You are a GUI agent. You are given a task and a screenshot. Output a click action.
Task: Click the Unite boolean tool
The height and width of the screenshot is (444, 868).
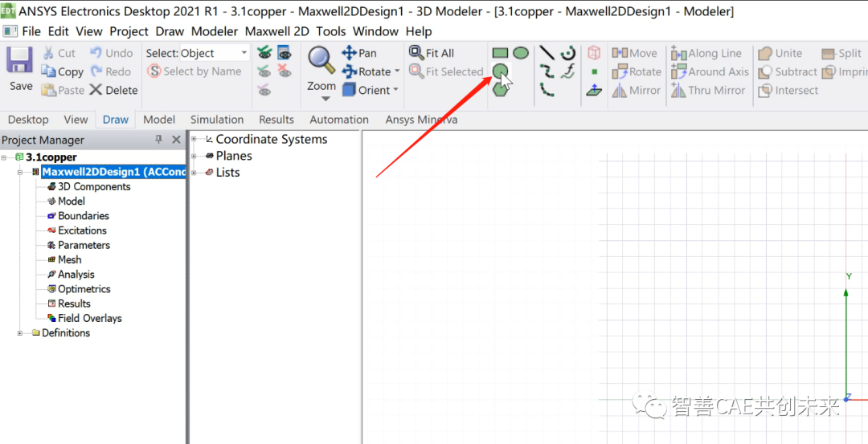click(x=780, y=53)
